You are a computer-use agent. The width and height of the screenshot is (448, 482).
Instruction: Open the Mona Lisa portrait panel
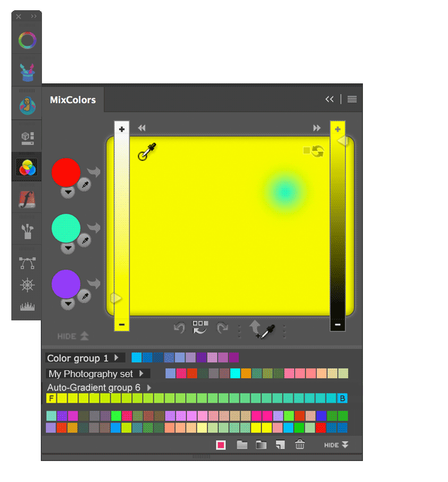pos(27,105)
